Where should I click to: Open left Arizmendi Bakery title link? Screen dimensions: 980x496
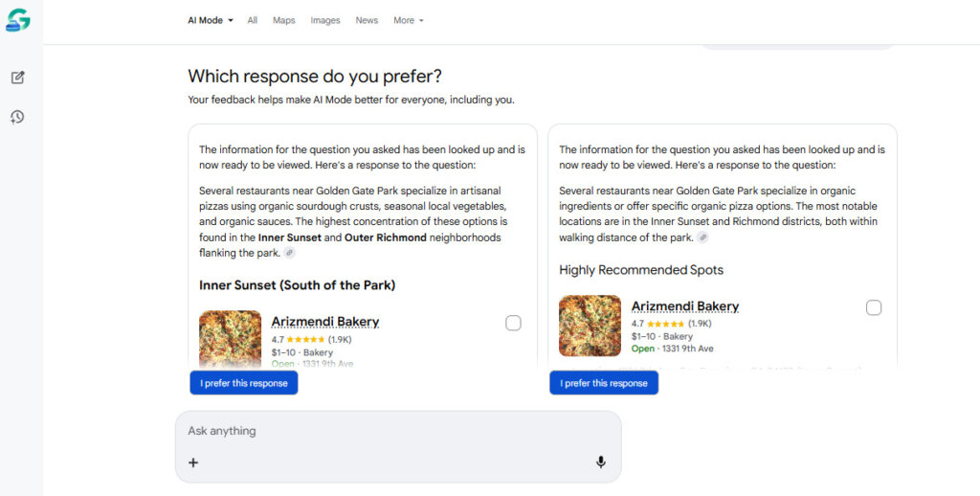(325, 322)
